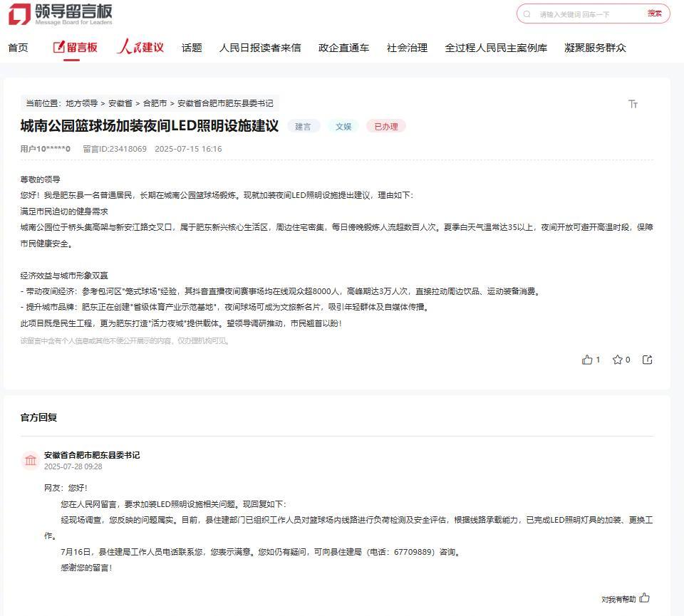The image size is (684, 616).
Task: Click the 对我有帮助 thumbs-up icon
Action: [x=645, y=598]
